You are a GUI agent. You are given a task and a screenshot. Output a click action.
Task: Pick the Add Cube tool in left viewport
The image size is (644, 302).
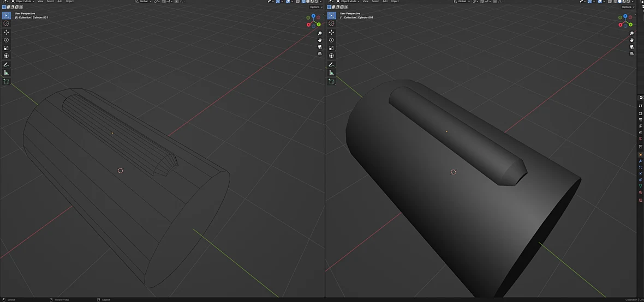[6, 82]
